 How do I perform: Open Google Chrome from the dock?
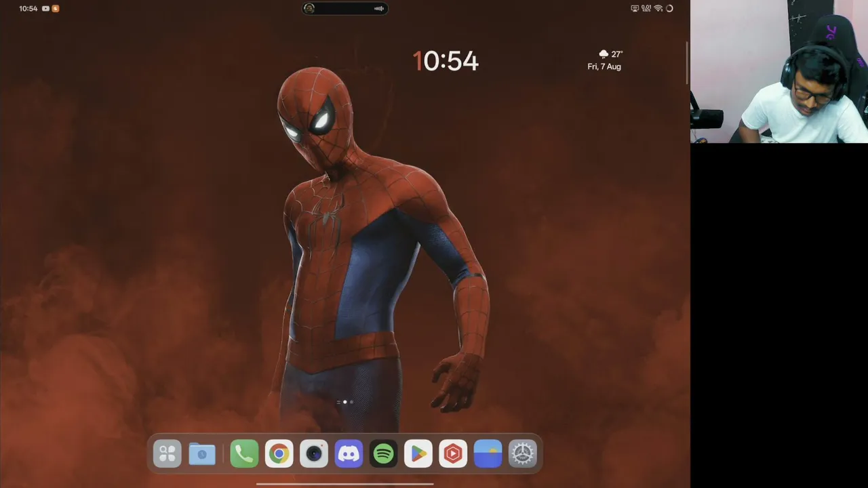click(x=279, y=453)
